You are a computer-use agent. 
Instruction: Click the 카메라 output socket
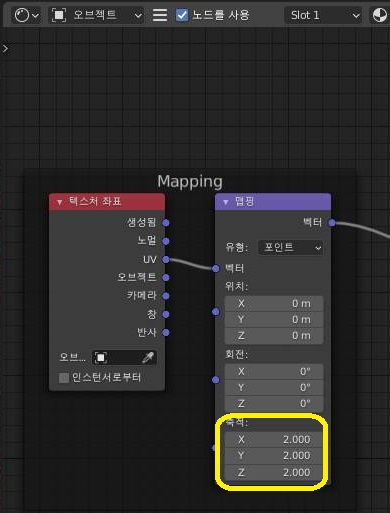166,296
